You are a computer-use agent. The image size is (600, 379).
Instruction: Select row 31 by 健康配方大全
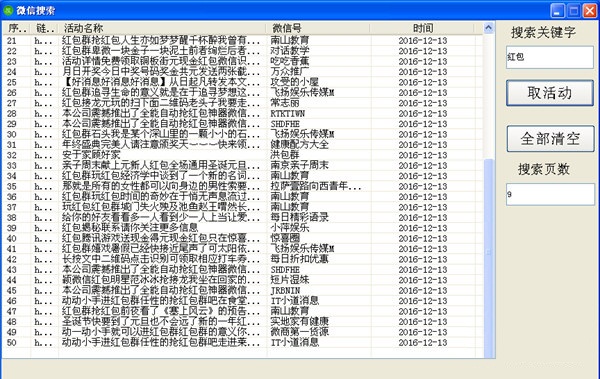pos(243,145)
